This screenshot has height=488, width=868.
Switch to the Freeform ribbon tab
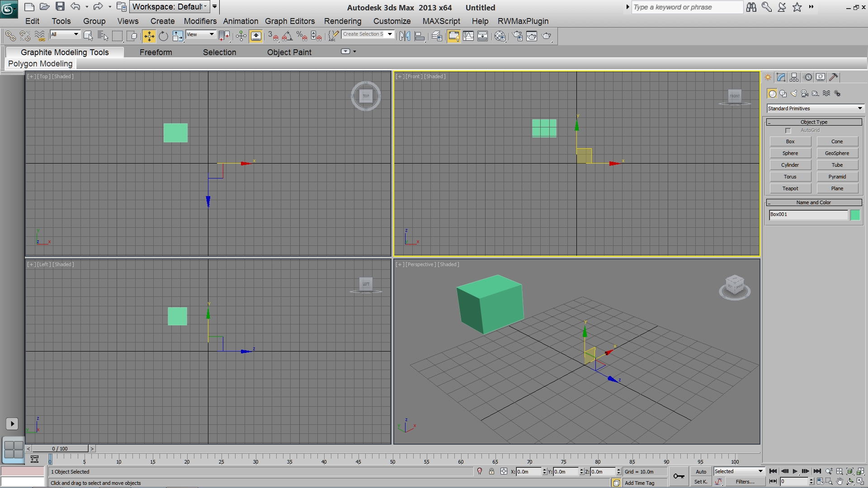tap(156, 52)
